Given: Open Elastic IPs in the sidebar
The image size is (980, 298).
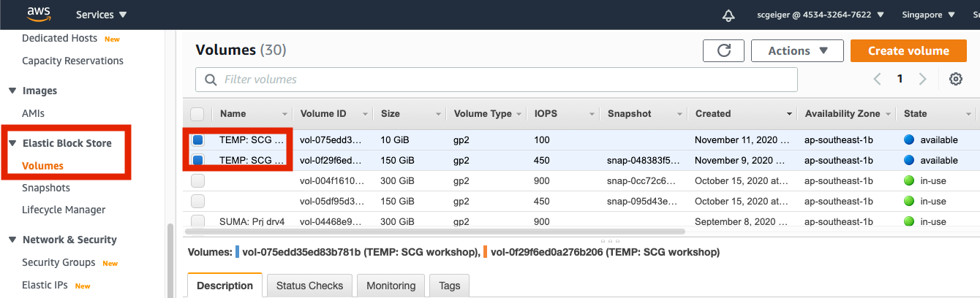Looking at the screenshot, I should [46, 285].
